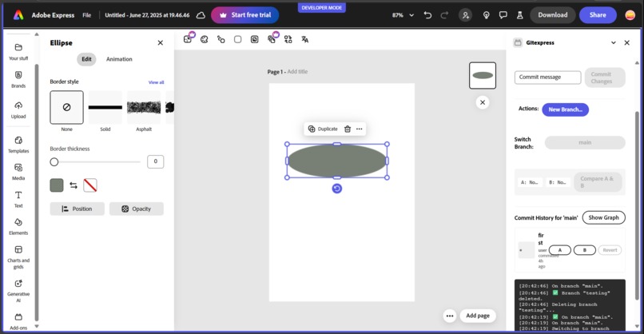This screenshot has width=644, height=334.
Task: Open the comments icon
Action: pyautogui.click(x=503, y=15)
